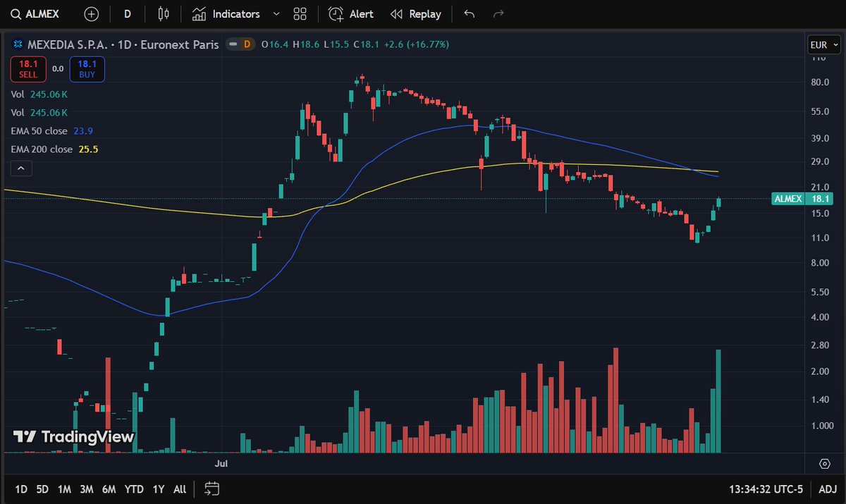Undo the last chart action
Image resolution: width=846 pixels, height=504 pixels.
coord(470,14)
